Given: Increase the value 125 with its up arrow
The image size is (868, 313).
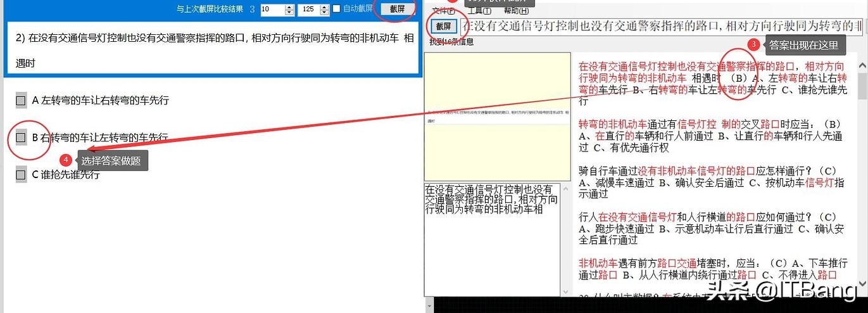Looking at the screenshot, I should tap(325, 7).
